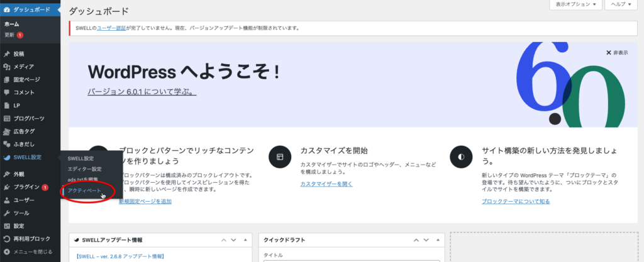This screenshot has height=262, width=644.
Task: Choose SWELL設定 in the flyout submenu
Action: [81, 159]
